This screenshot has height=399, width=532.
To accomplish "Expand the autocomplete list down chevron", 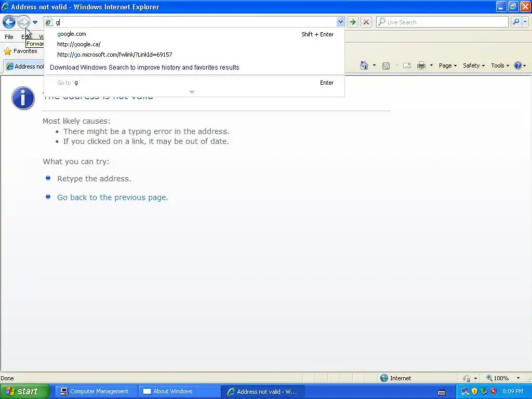I will 192,92.
